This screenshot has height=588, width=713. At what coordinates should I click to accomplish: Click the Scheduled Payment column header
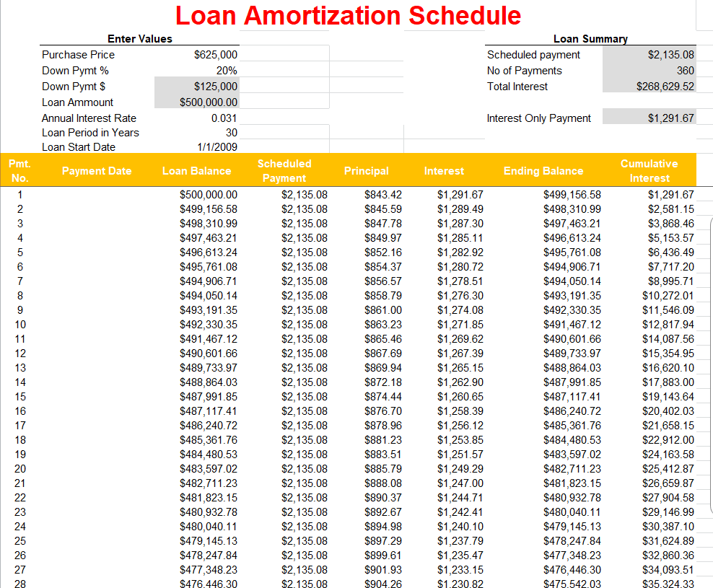[x=284, y=170]
